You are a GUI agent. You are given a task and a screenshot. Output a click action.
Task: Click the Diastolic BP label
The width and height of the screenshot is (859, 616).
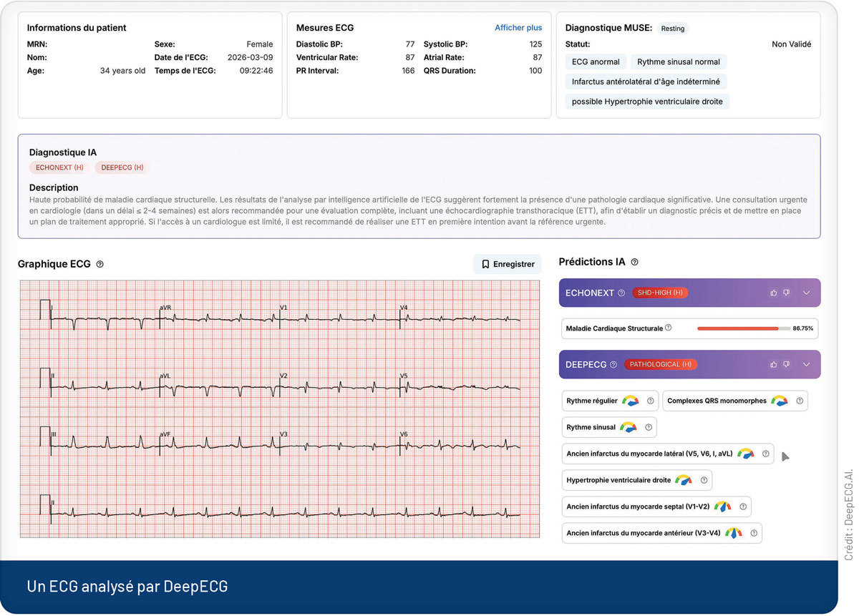click(319, 44)
